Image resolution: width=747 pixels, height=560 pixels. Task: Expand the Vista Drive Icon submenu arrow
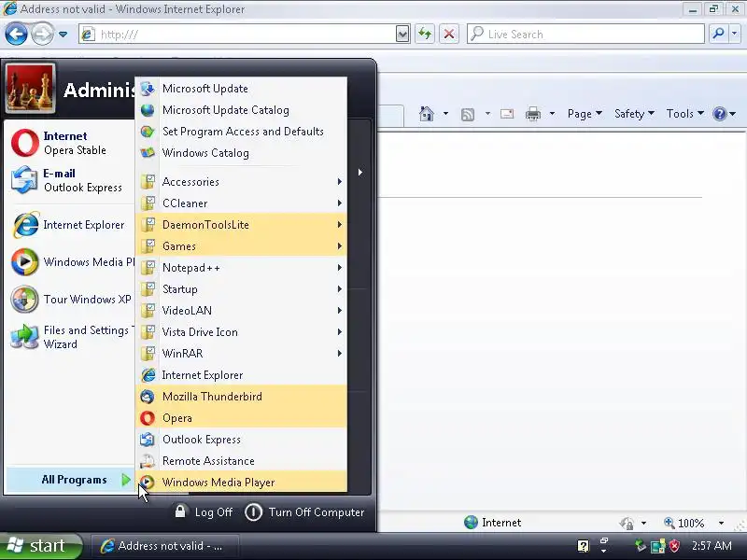pos(340,332)
